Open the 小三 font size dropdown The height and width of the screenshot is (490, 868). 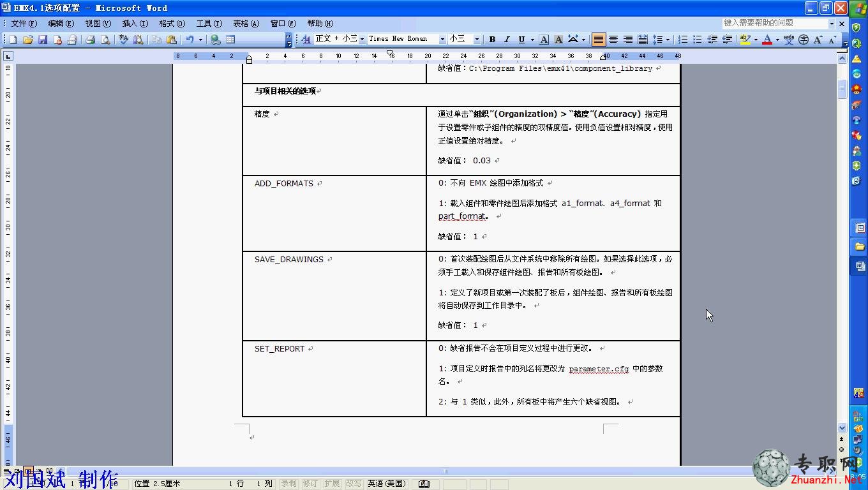pos(477,40)
